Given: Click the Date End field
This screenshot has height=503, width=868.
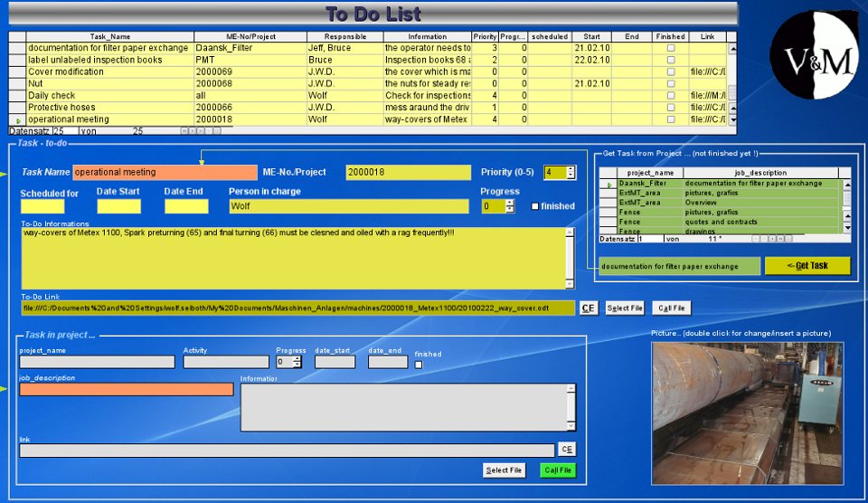Looking at the screenshot, I should [x=186, y=206].
